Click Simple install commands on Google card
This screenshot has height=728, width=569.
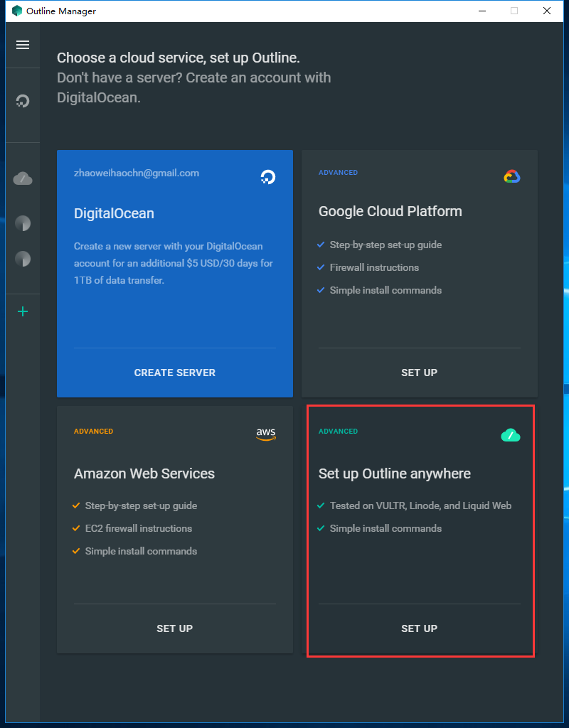385,290
